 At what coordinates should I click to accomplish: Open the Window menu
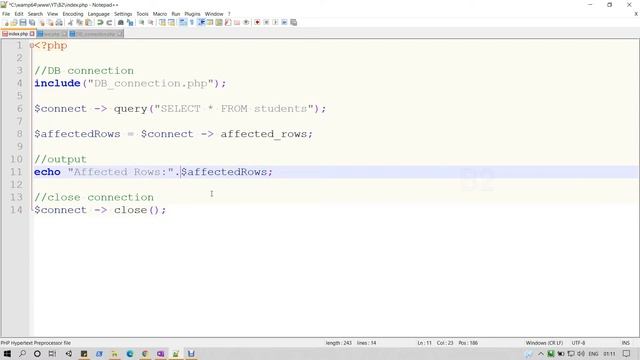[214, 14]
